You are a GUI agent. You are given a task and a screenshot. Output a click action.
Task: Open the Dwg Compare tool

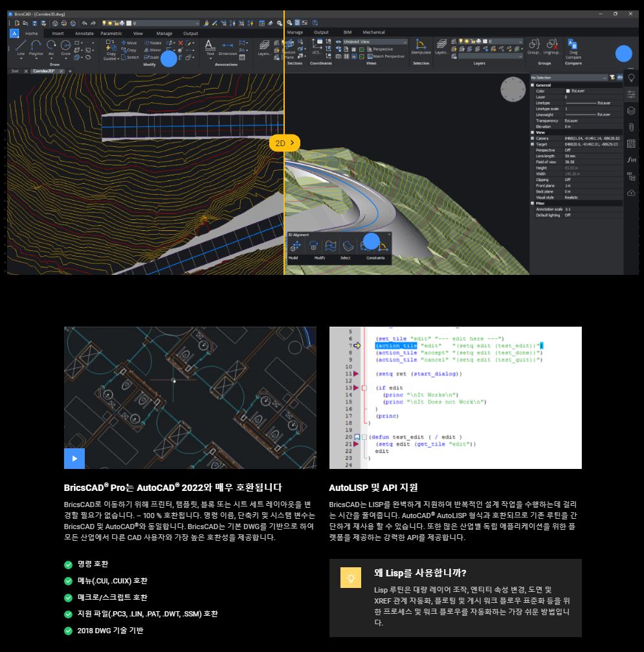click(x=573, y=49)
